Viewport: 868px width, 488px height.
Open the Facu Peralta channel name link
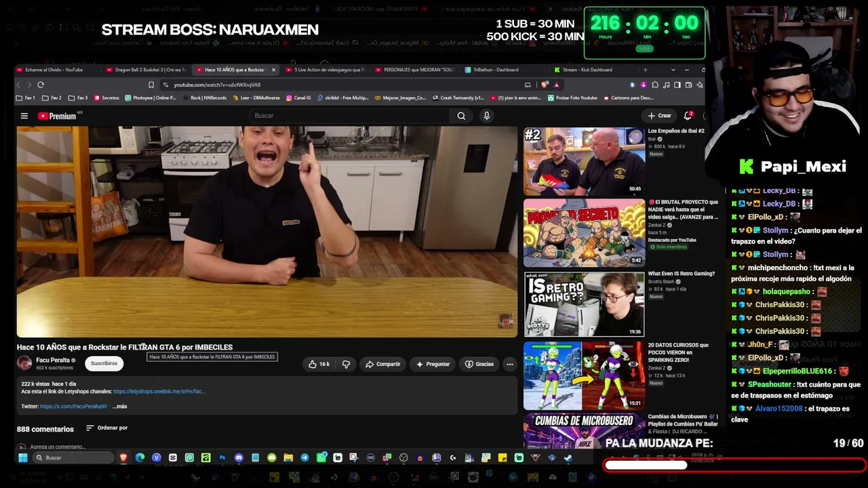coord(53,360)
